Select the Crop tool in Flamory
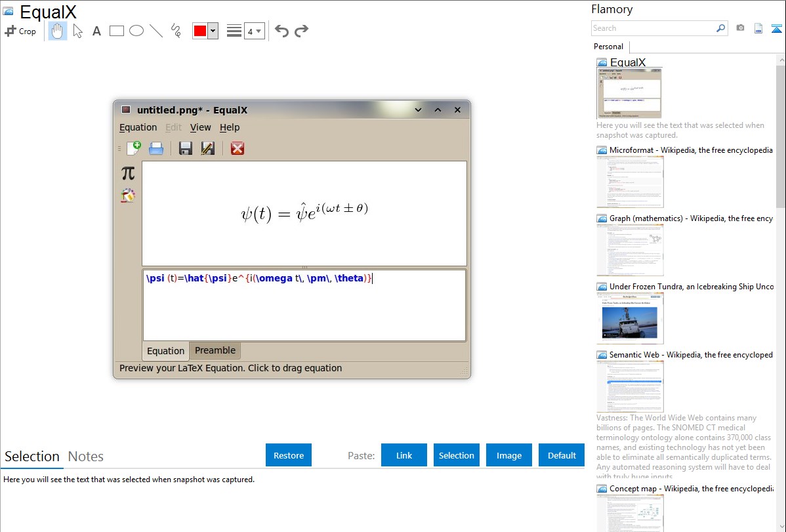 20,31
